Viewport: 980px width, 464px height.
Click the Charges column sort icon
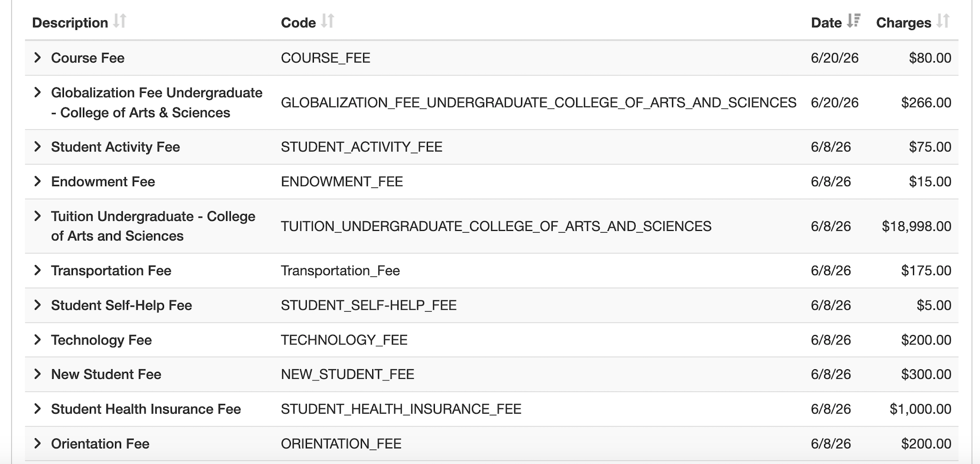[x=943, y=21]
